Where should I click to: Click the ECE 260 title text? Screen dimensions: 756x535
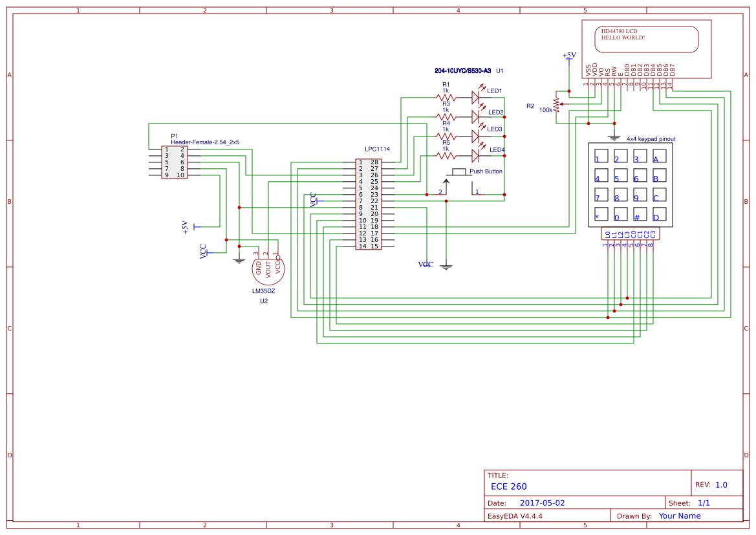508,486
